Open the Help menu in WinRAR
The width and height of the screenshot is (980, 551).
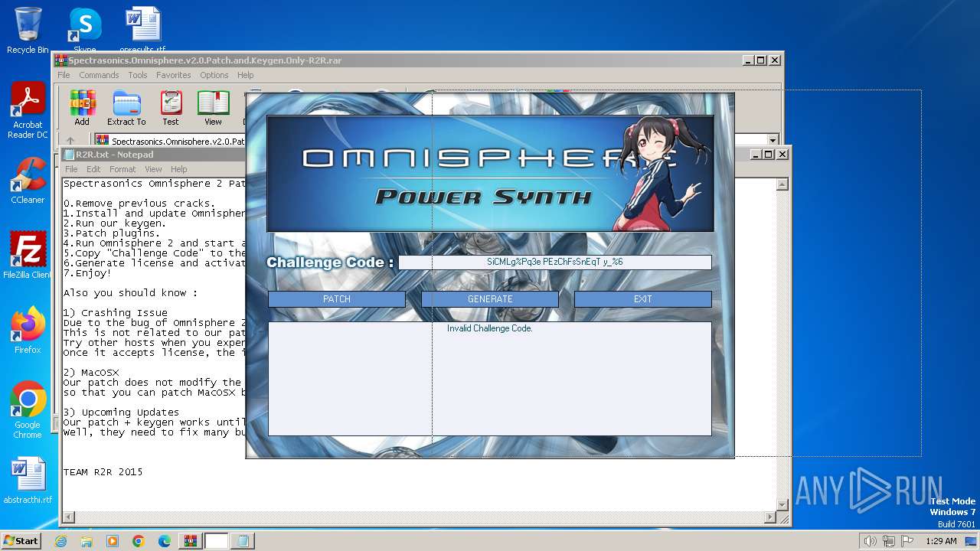click(245, 75)
